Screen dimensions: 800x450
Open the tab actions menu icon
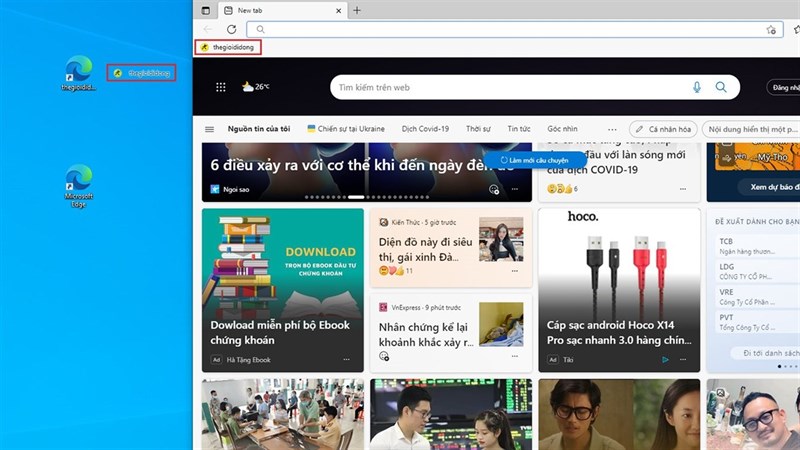206,10
